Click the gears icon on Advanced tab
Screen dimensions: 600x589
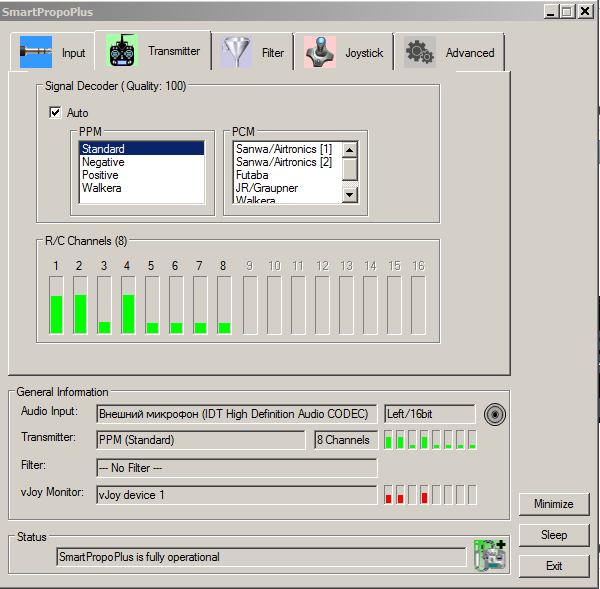(x=420, y=53)
